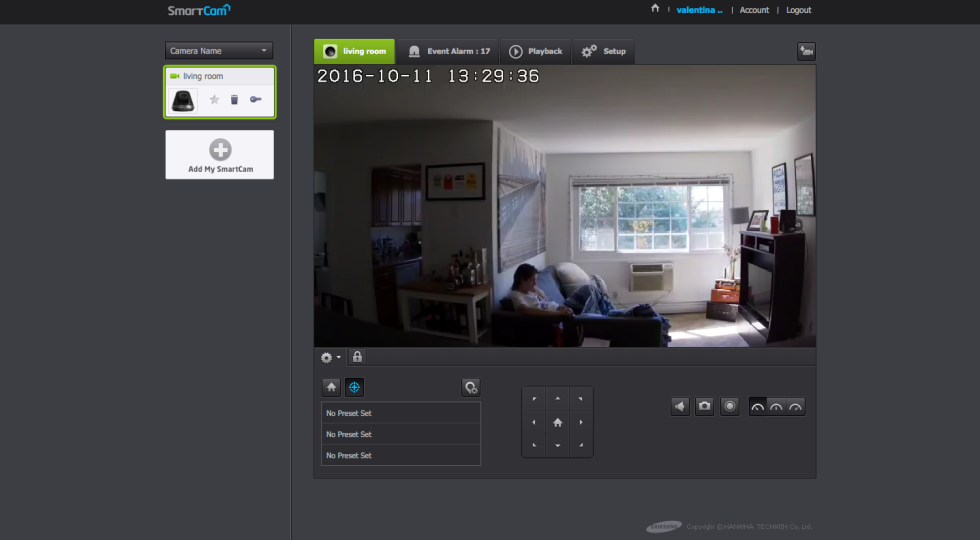Click the camera icon at top right of video
Screen dimensions: 980x540
(806, 51)
